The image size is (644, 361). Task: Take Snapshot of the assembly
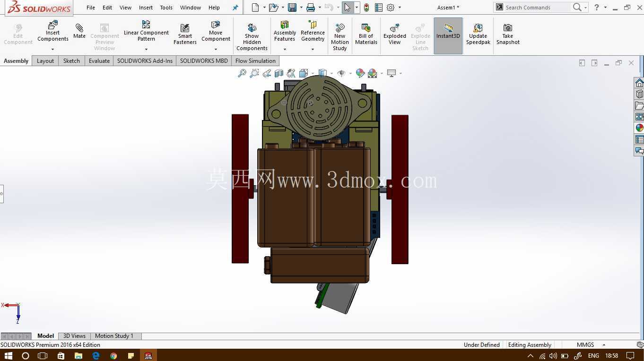click(508, 34)
